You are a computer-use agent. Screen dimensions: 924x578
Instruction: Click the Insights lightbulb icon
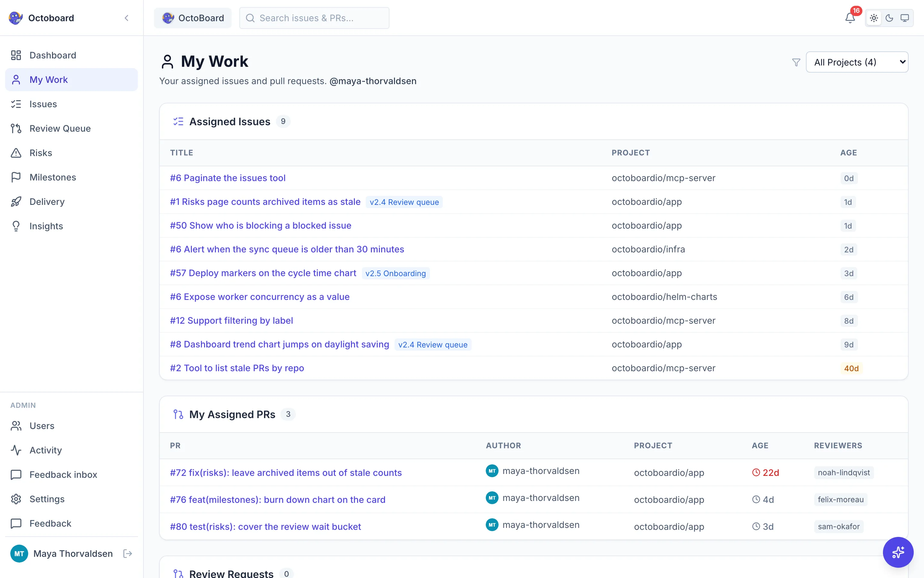click(16, 226)
